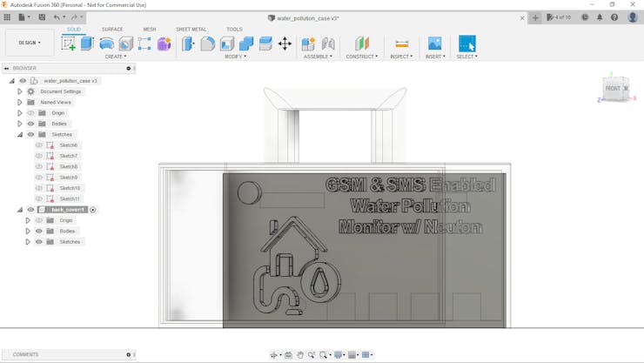Switch to the TOOLS tab

[x=234, y=29]
